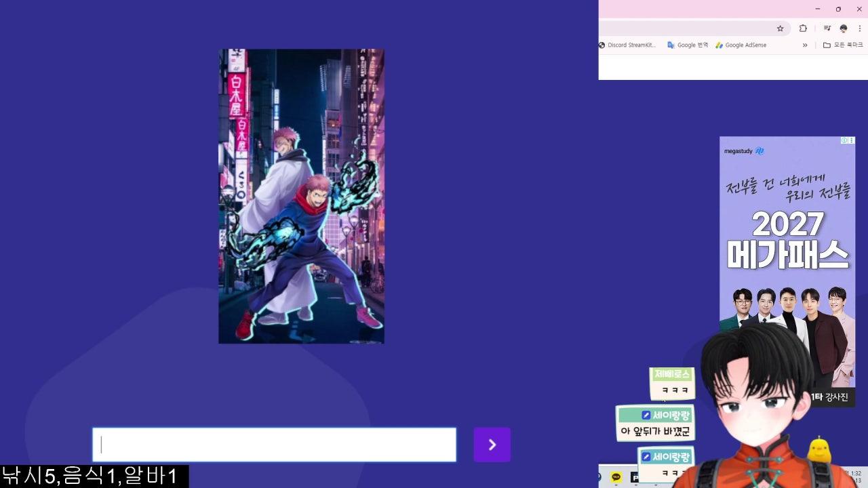Open the ad options three-dot icon

click(852, 140)
